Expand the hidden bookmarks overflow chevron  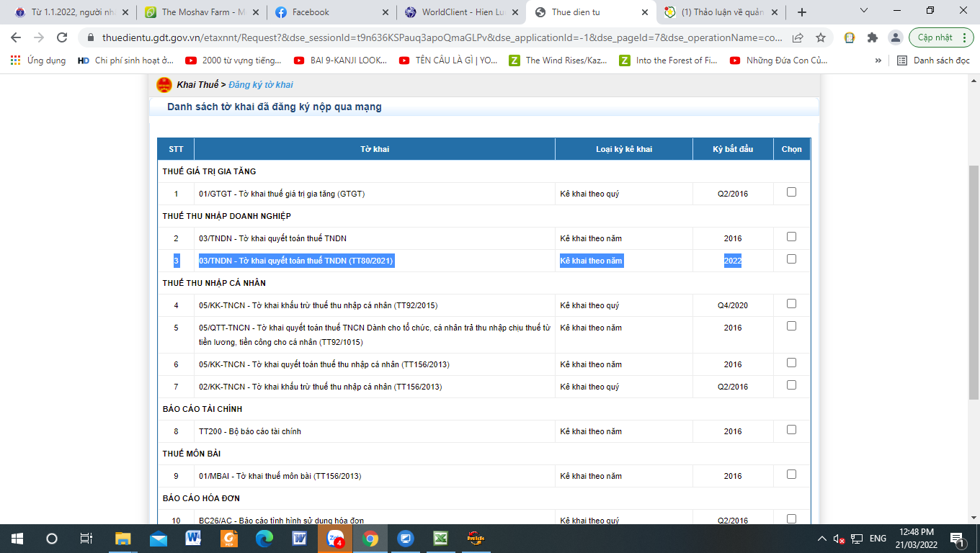[x=878, y=60]
